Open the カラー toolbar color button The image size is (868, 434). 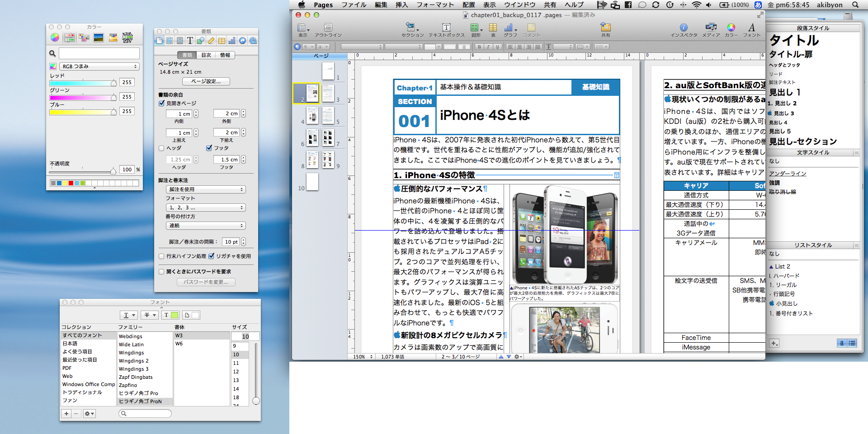click(731, 30)
